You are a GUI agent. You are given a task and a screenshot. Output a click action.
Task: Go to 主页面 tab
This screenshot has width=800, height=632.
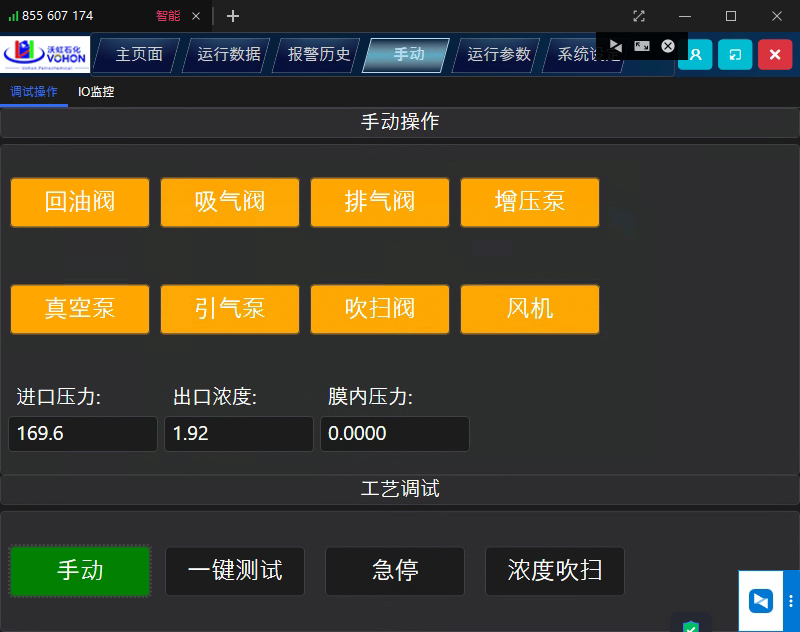pyautogui.click(x=139, y=54)
